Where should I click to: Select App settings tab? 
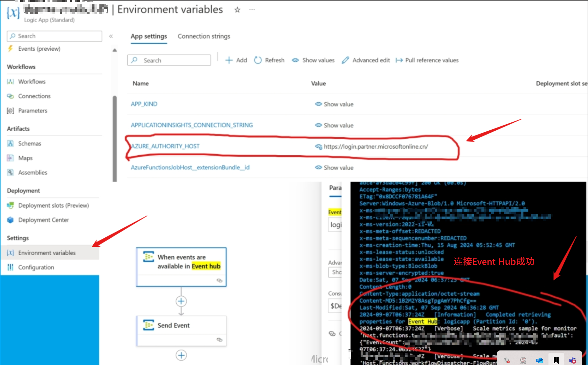coord(149,36)
